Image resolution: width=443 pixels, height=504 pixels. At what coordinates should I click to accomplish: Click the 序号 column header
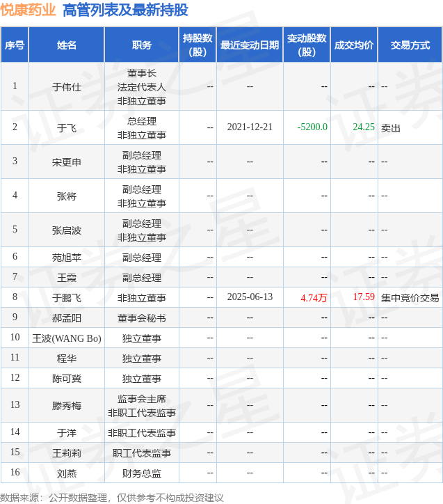[x=15, y=45]
